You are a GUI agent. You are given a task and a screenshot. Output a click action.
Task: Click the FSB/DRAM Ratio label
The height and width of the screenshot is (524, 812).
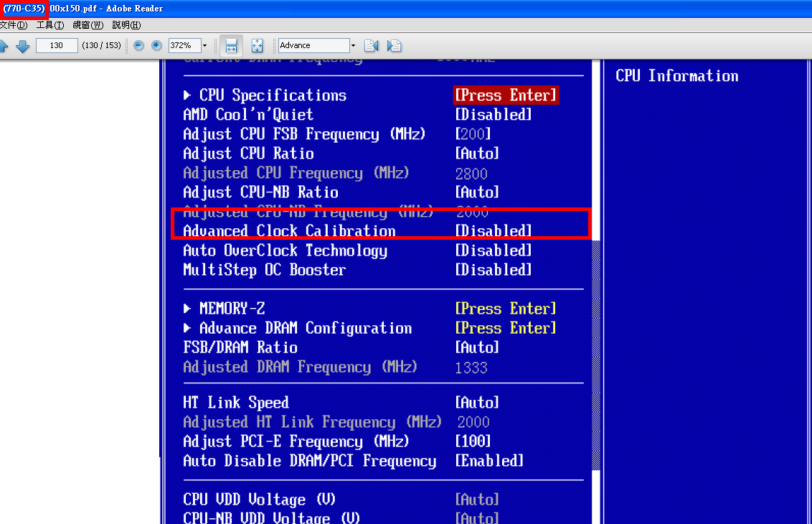coord(240,348)
